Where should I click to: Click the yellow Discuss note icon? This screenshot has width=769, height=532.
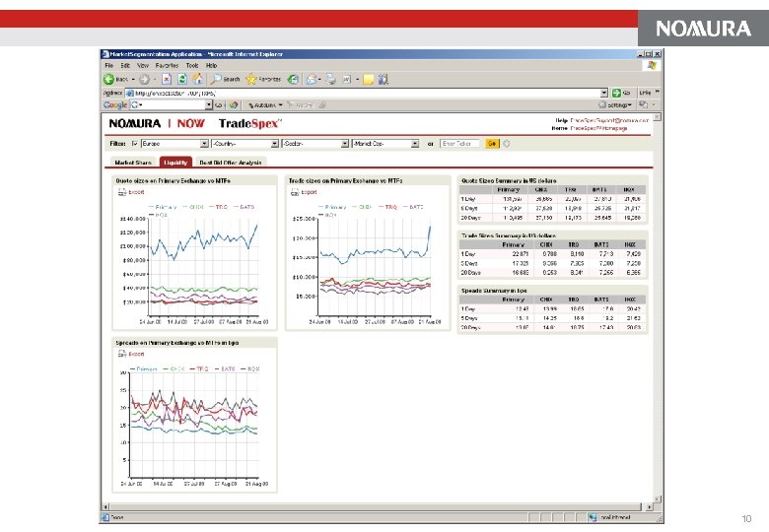[x=369, y=80]
